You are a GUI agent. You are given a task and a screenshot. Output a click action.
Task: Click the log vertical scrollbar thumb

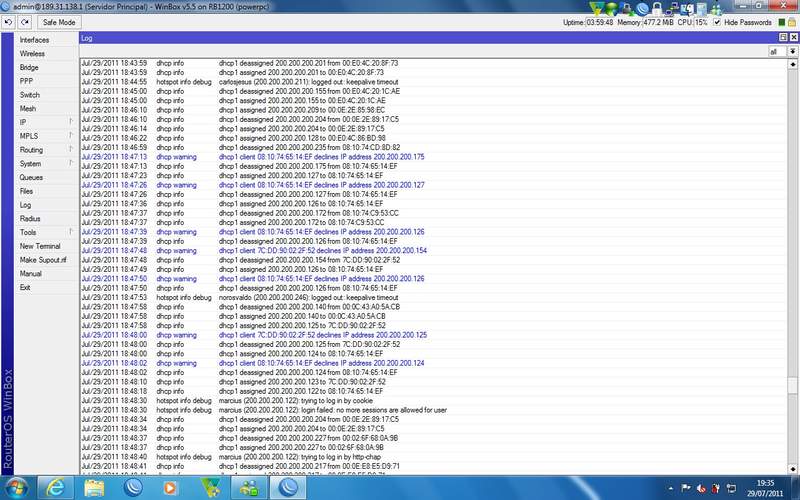792,385
